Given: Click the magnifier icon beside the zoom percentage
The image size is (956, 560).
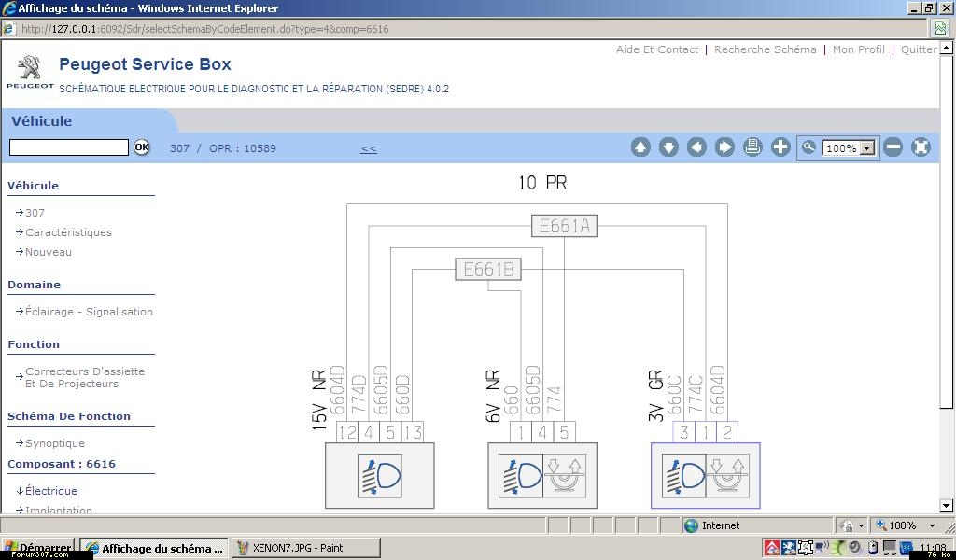Looking at the screenshot, I should (808, 147).
